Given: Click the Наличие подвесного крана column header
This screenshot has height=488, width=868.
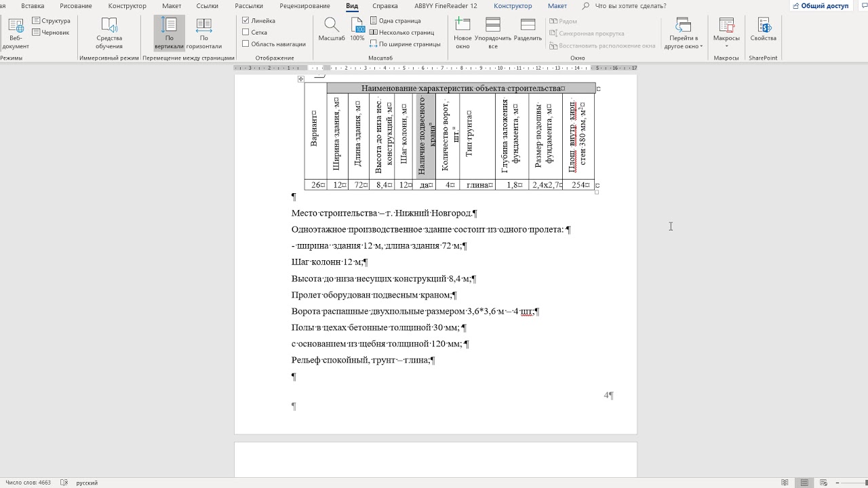Looking at the screenshot, I should click(426, 136).
